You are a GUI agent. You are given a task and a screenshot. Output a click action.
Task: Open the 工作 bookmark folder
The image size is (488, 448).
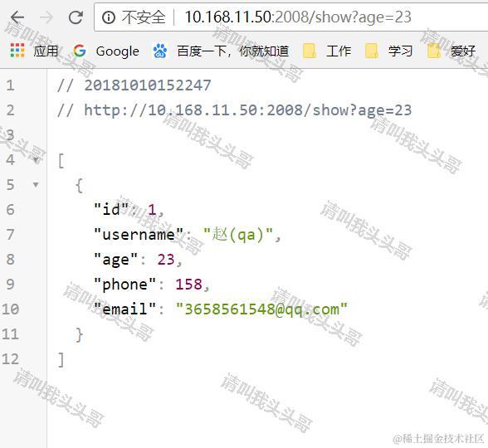point(327,51)
